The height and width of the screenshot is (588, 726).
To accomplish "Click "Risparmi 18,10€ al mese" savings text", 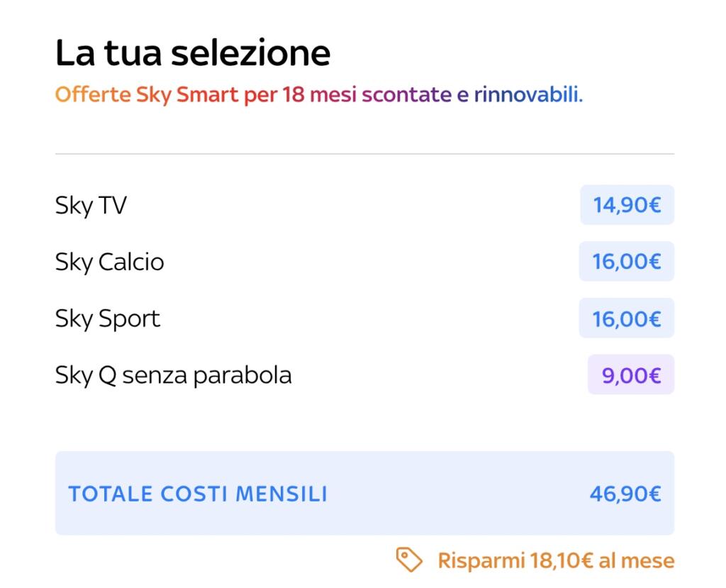I will pyautogui.click(x=556, y=560).
